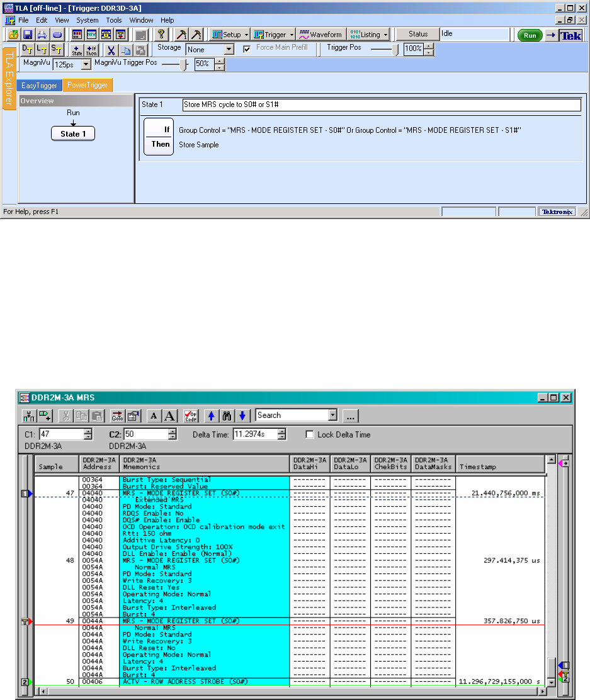This screenshot has height=700, width=590.
Task: Click the add State icon
Action: 77,50
